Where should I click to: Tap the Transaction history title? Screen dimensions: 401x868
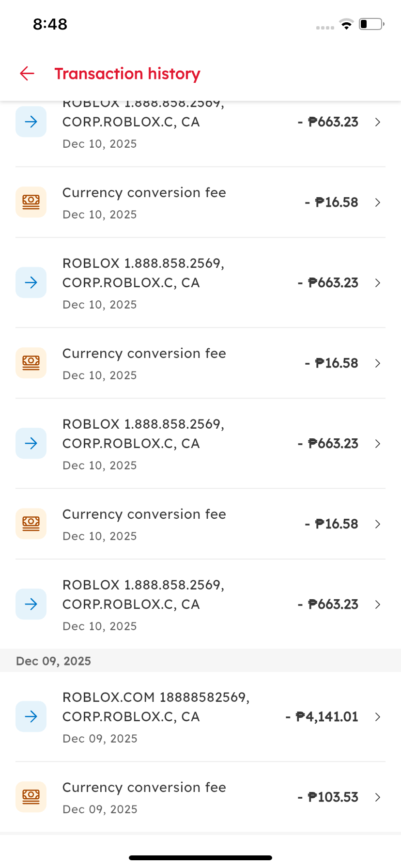pyautogui.click(x=127, y=74)
